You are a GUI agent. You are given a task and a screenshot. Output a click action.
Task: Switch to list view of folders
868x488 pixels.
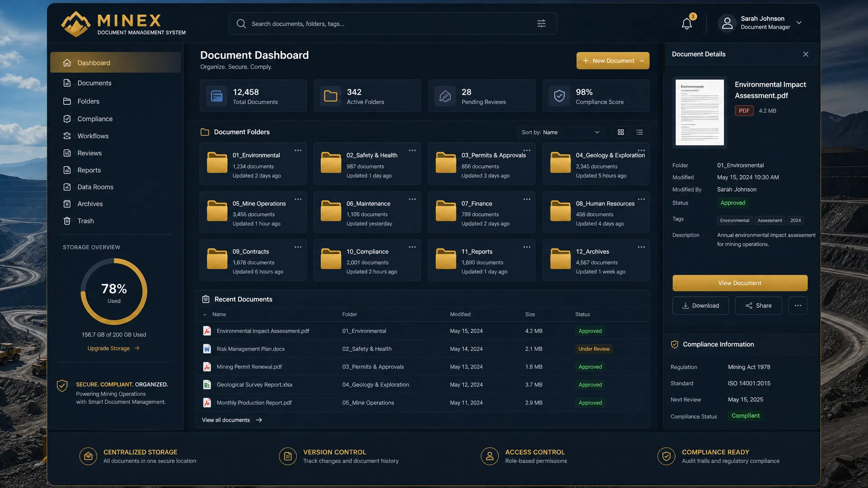[640, 132]
